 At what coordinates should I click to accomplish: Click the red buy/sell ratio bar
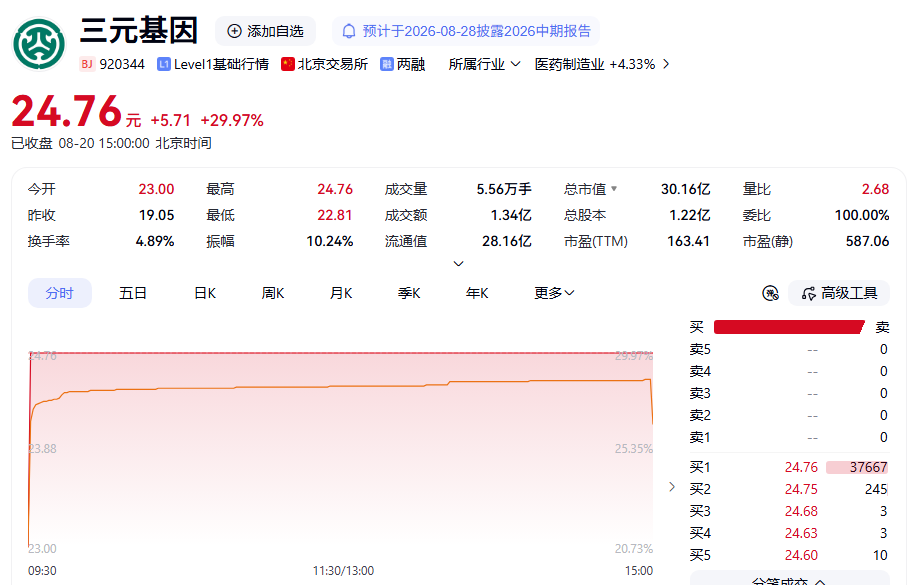pos(789,327)
